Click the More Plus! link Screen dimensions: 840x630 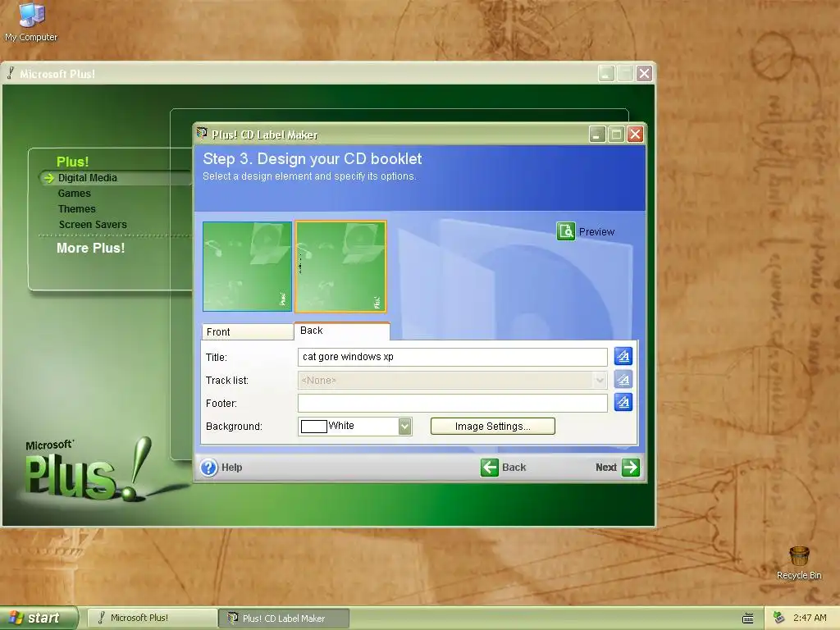click(90, 248)
